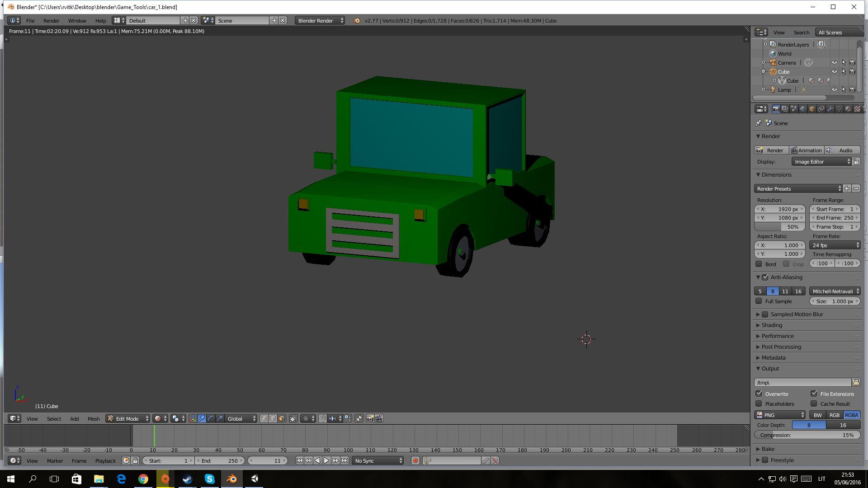Expand the Post Processing panel
The image size is (868, 488).
point(781,347)
